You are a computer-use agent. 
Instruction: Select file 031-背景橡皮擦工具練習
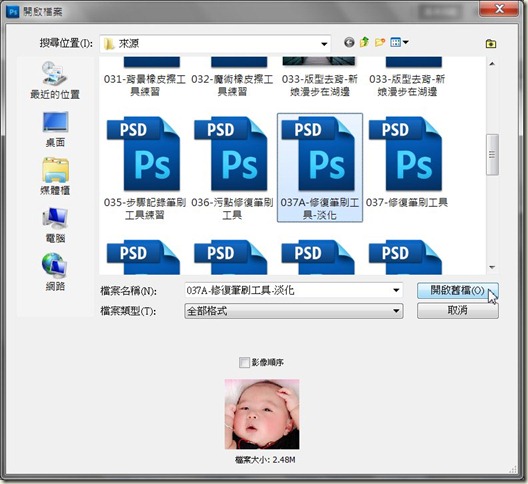(144, 77)
